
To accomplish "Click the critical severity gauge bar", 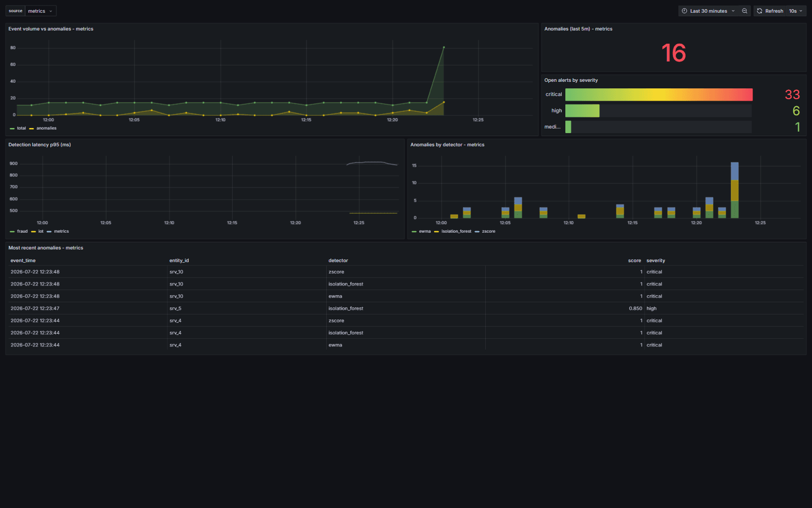I will [659, 94].
